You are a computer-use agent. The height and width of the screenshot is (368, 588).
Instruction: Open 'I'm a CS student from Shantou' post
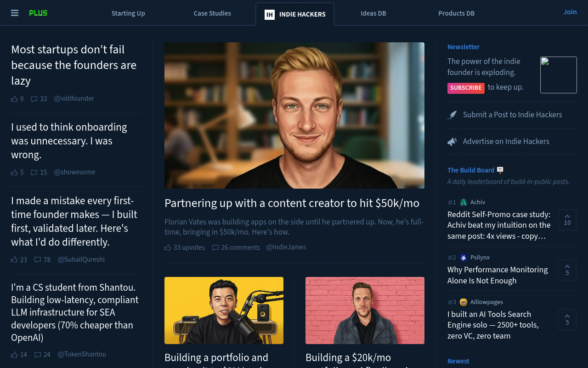pos(75,313)
